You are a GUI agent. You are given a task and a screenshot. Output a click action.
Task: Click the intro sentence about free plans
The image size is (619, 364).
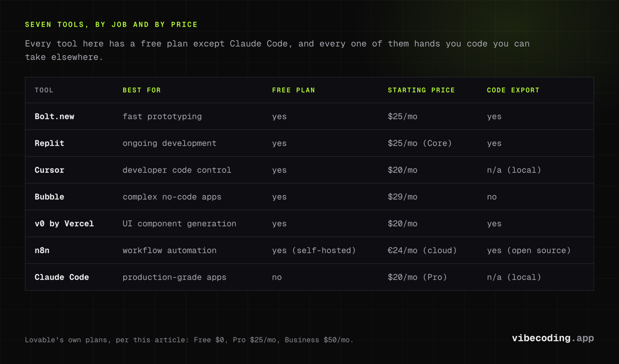click(x=277, y=50)
